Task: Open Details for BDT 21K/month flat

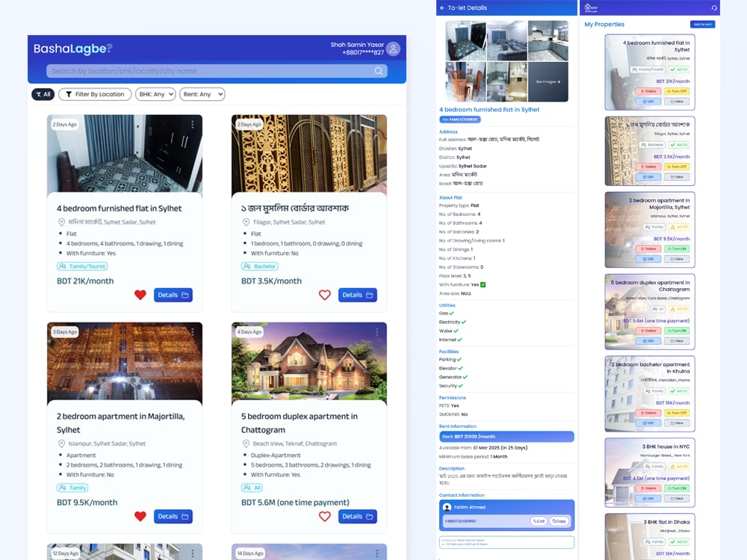Action: (x=173, y=295)
